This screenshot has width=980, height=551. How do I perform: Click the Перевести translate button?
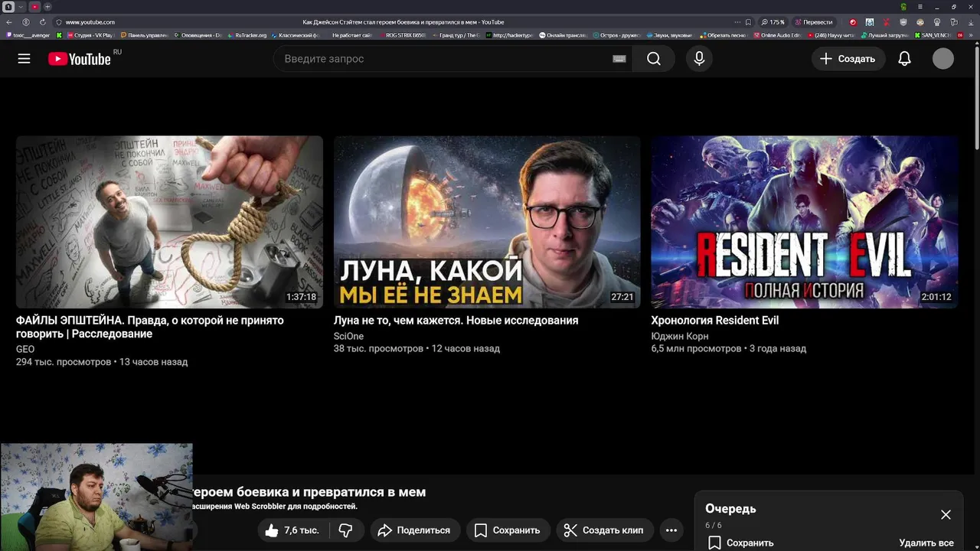[x=814, y=22]
